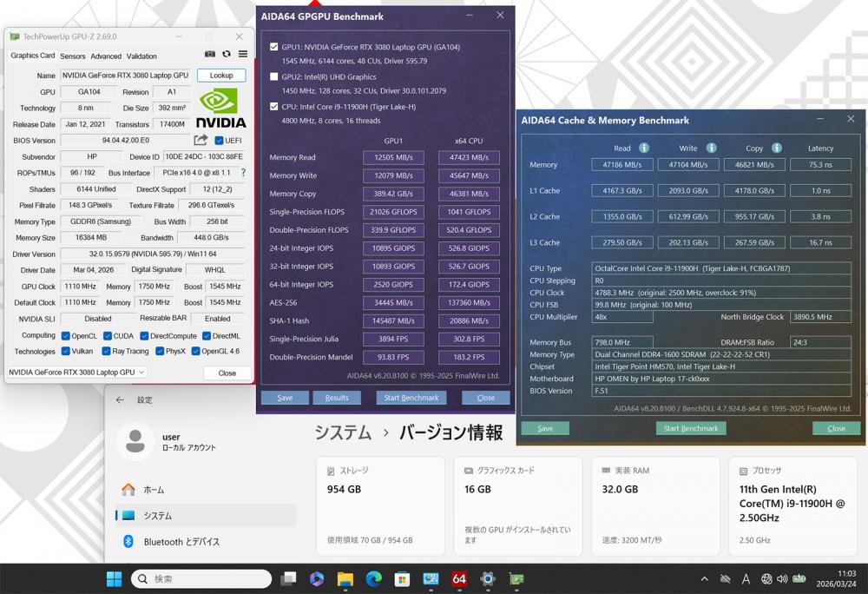Switch to the Sensors tab
Screen dimensions: 868x594
click(x=73, y=56)
